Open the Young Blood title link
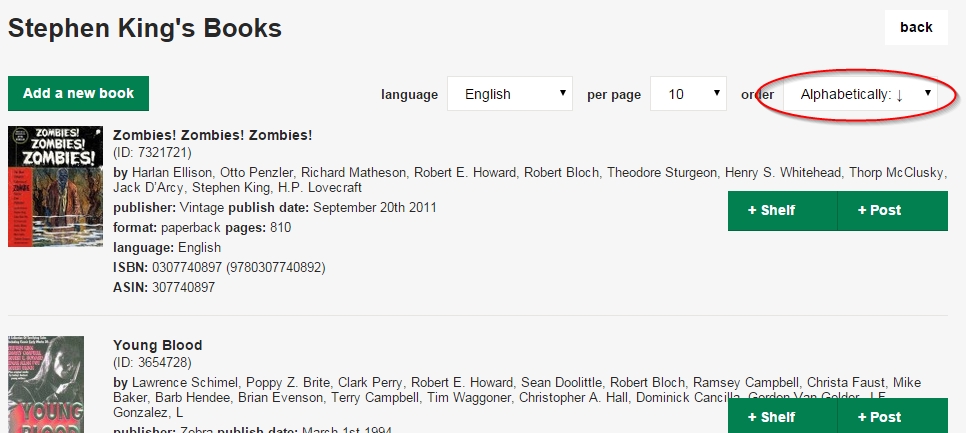This screenshot has height=433, width=966. pyautogui.click(x=158, y=346)
